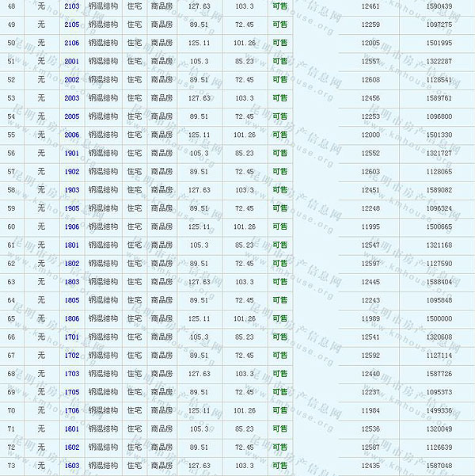475x476 pixels.
Task: Select room number 1701
Action: [71, 337]
